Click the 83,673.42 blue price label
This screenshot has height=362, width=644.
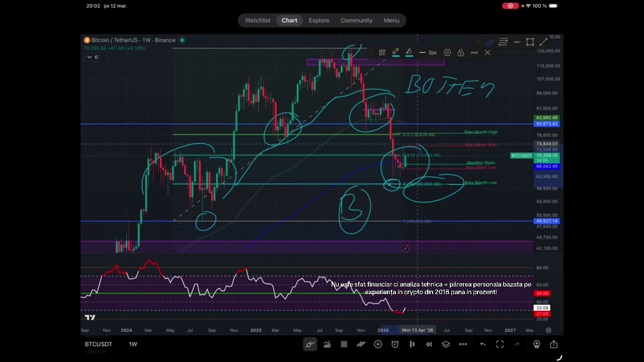[x=547, y=124]
